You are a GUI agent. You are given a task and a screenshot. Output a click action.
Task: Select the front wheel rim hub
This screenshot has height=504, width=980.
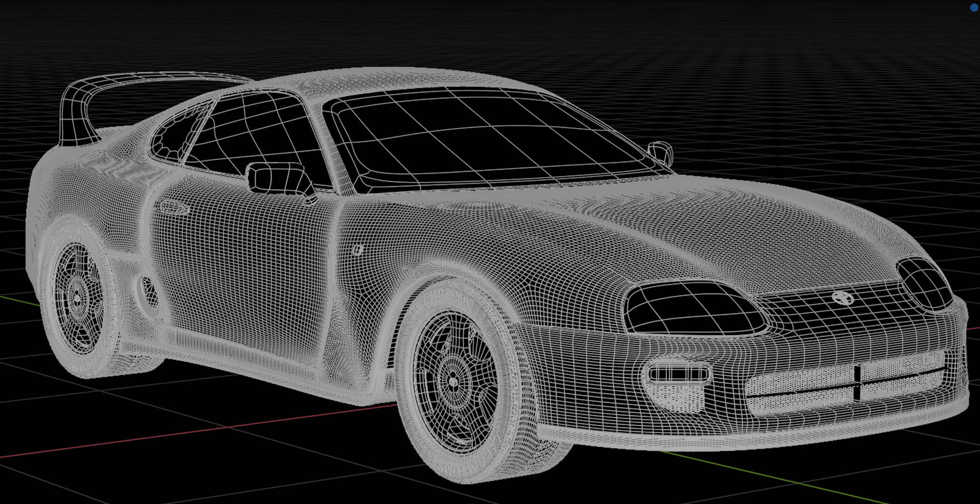tap(453, 382)
